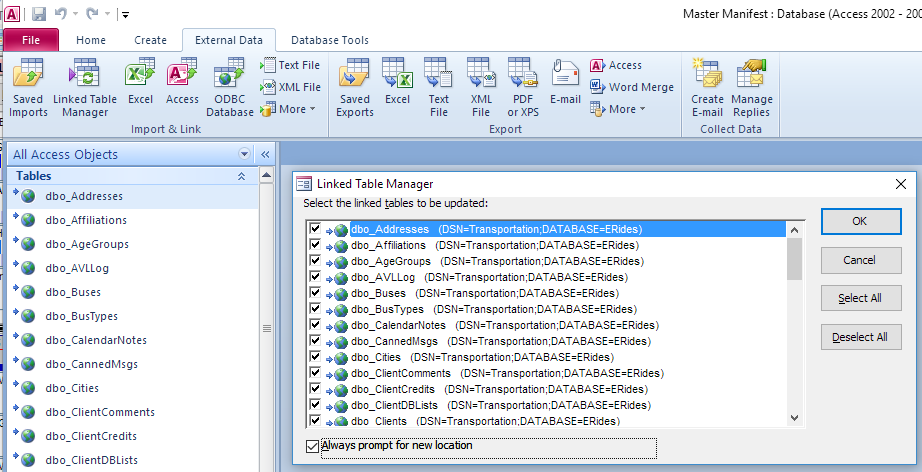
Task: Click the Select All button
Action: [x=861, y=298]
